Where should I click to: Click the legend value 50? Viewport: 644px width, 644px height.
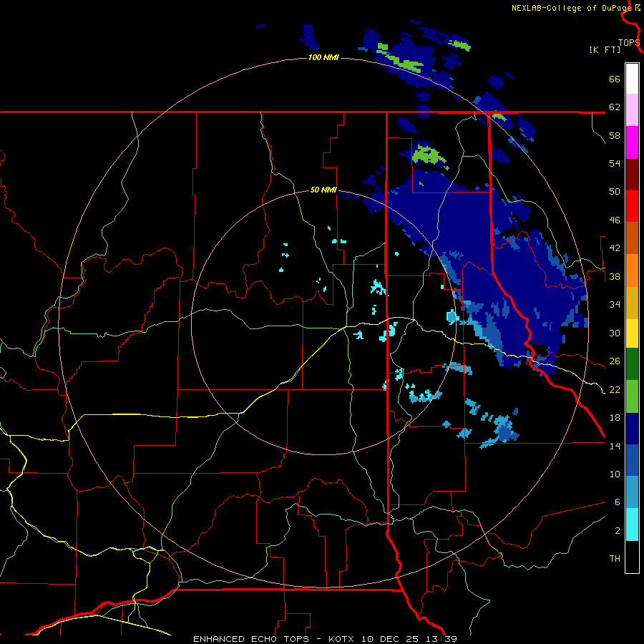tap(615, 191)
